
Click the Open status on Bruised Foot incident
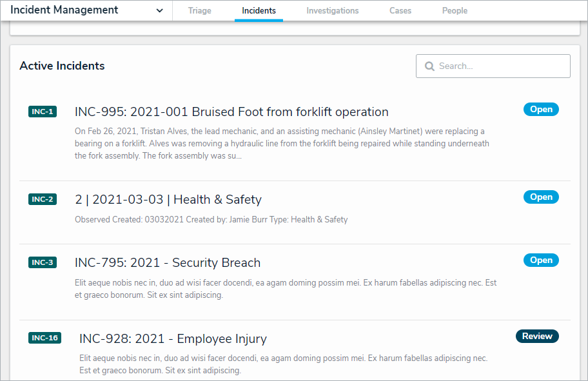(x=541, y=110)
